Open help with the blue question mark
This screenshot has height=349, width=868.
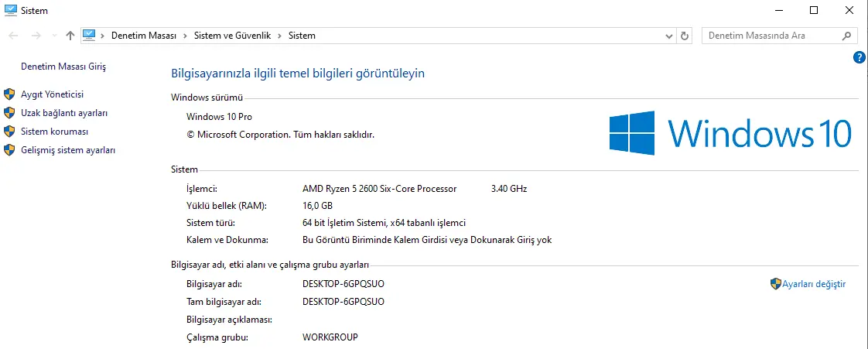[859, 56]
